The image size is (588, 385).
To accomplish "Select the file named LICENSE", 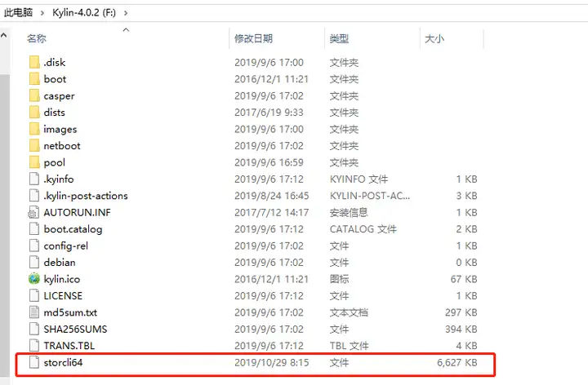I will click(x=63, y=296).
